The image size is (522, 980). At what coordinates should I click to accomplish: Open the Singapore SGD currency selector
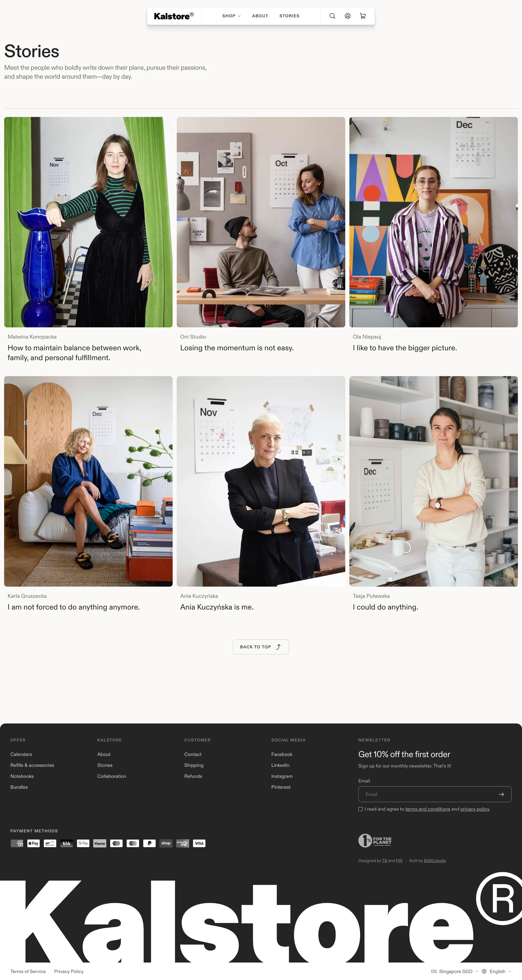coord(455,971)
